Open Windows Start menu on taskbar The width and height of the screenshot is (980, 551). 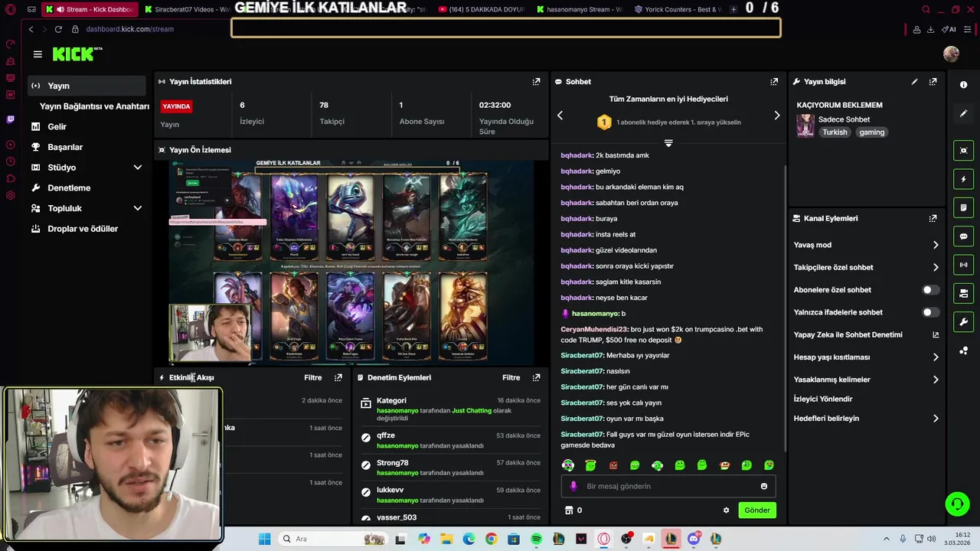(264, 539)
